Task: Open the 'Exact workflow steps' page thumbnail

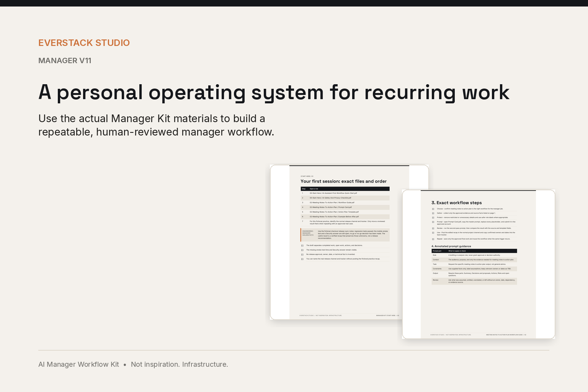Action: [478, 264]
